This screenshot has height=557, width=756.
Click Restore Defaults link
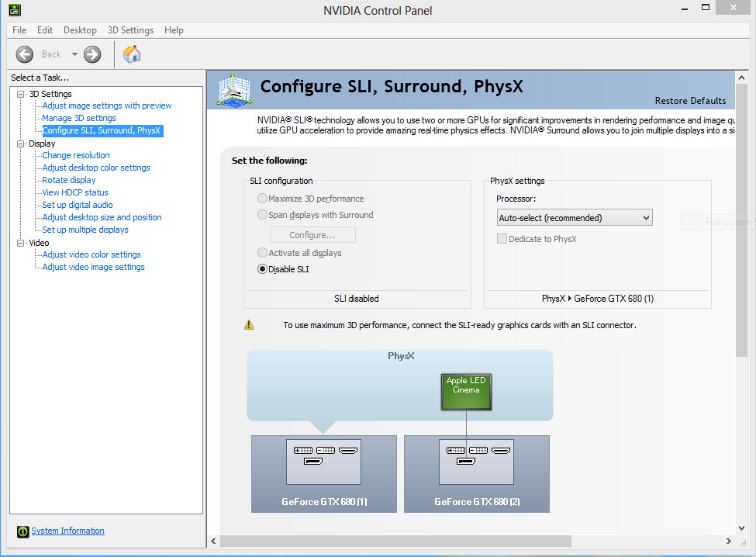coord(690,101)
